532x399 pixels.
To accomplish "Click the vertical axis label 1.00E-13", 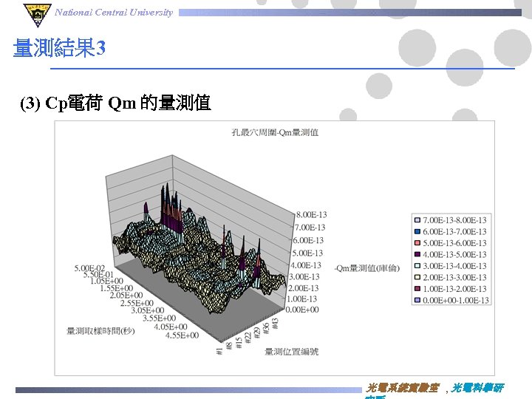I will tap(302, 299).
